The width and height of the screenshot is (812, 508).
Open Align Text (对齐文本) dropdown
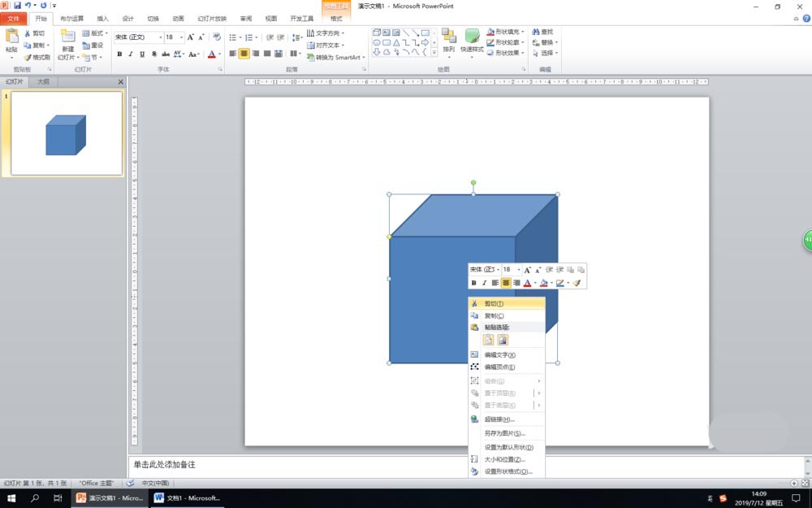326,45
